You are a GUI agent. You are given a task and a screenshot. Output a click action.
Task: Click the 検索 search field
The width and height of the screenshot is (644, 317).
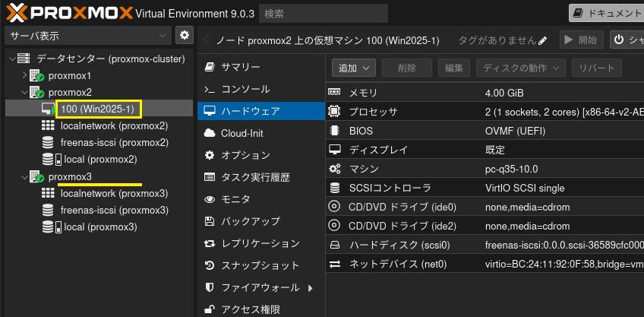click(324, 14)
